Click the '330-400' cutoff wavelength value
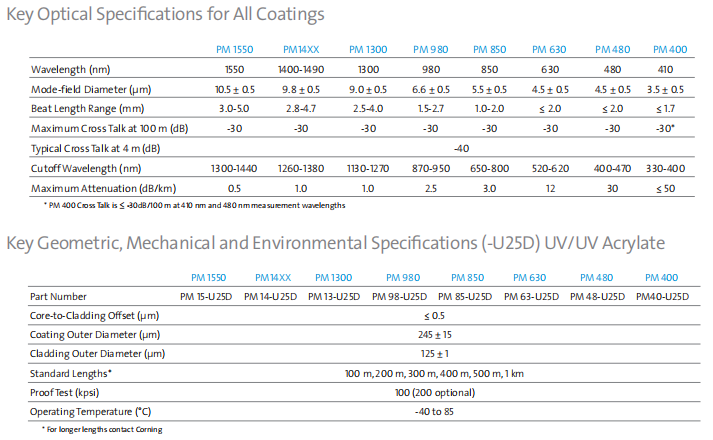Screen dimensions: 713x440 click(665, 169)
